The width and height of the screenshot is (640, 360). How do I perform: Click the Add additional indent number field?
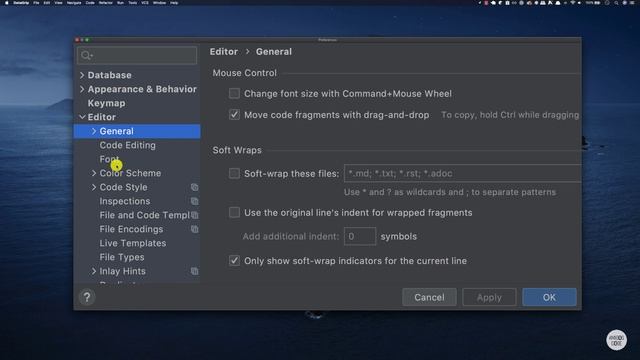coord(360,236)
